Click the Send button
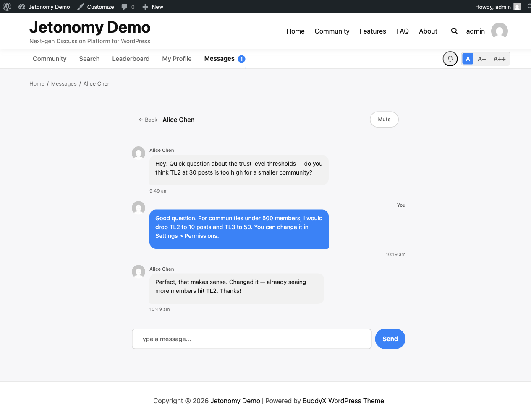The image size is (531, 420). tap(390, 339)
